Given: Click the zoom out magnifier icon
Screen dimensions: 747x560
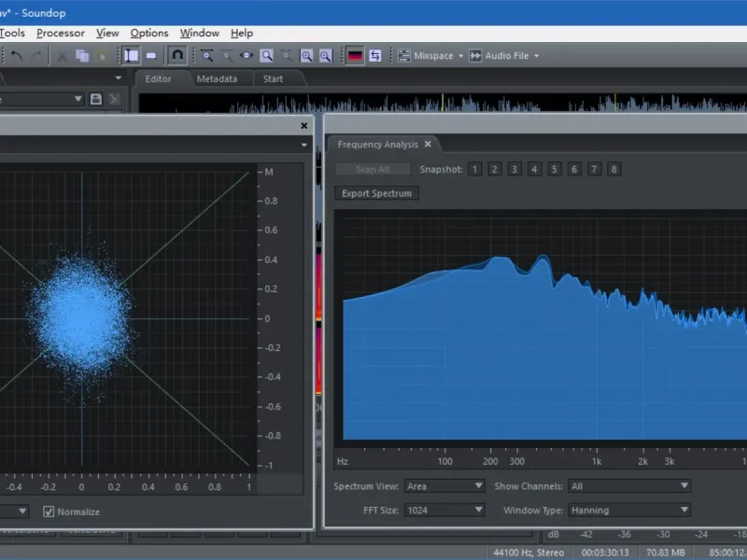Looking at the screenshot, I should pyautogui.click(x=326, y=56).
